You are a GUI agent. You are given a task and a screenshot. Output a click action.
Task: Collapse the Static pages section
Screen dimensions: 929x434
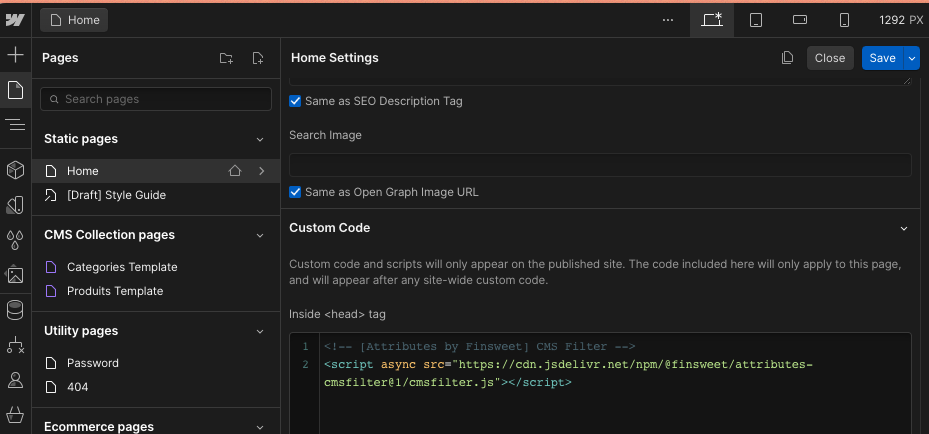(x=260, y=139)
